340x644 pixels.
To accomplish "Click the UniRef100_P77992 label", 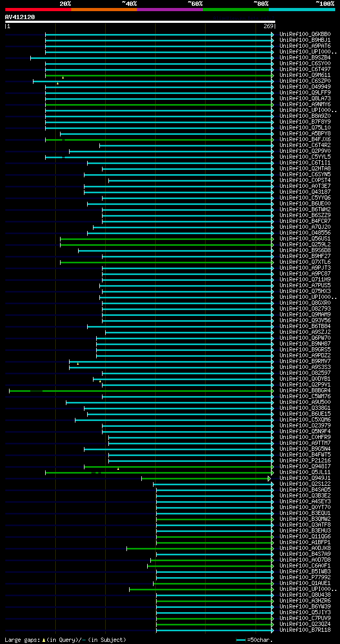I will [305, 577].
